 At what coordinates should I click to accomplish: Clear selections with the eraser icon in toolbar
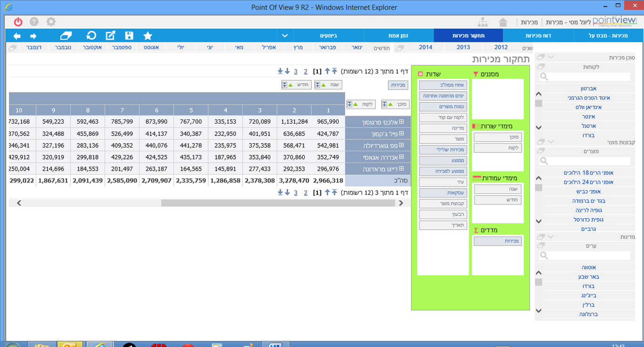point(66,36)
